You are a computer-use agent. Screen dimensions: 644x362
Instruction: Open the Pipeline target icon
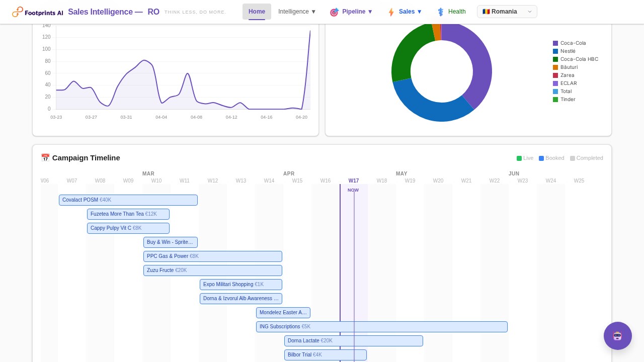coord(334,12)
